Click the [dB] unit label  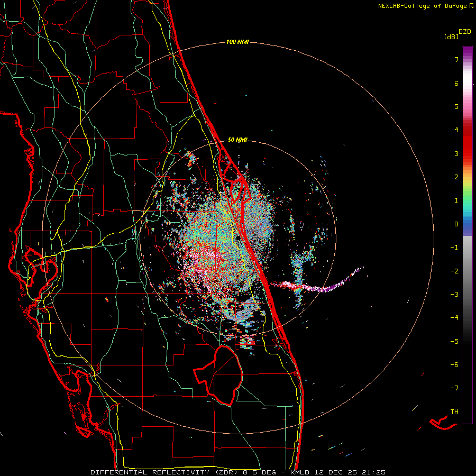click(x=451, y=37)
